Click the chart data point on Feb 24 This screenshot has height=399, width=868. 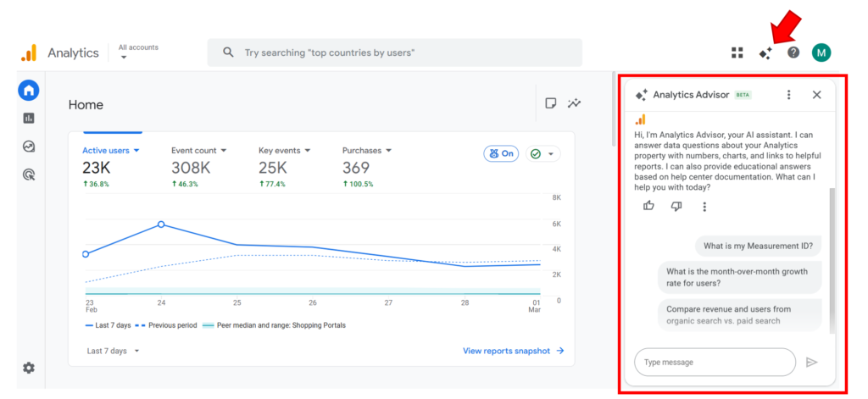click(161, 224)
